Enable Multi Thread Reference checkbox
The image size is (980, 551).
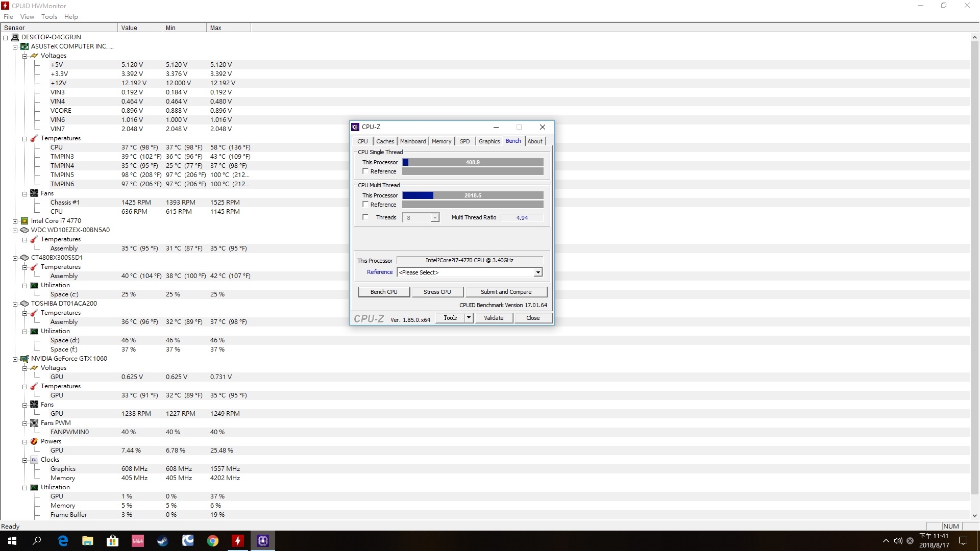point(365,205)
